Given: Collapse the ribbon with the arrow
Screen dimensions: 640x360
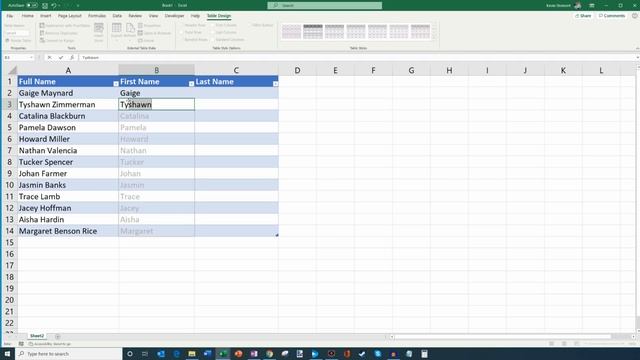Looking at the screenshot, I should tap(637, 48).
